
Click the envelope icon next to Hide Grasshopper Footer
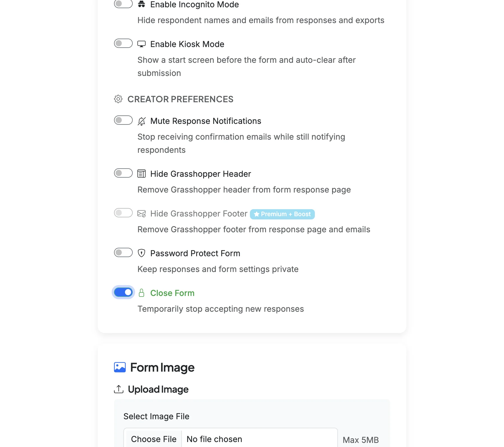pyautogui.click(x=141, y=214)
